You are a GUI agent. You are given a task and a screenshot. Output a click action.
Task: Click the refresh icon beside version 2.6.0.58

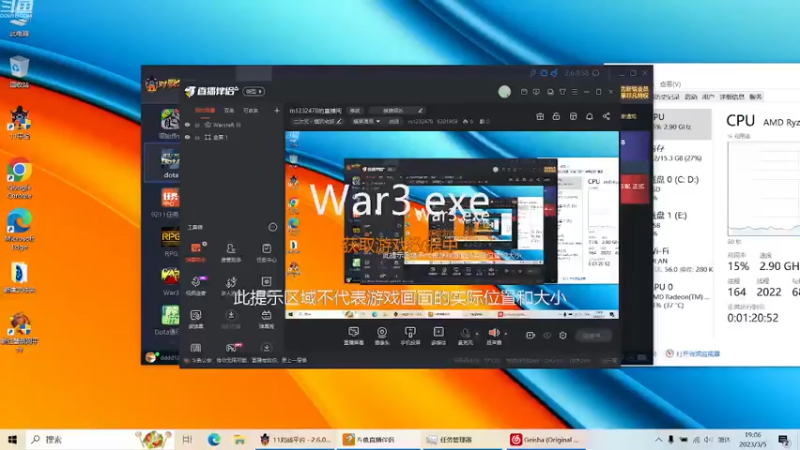click(x=595, y=73)
